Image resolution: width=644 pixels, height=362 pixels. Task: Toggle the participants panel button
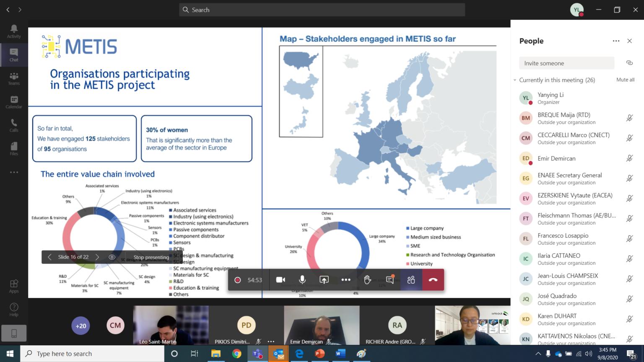click(411, 280)
